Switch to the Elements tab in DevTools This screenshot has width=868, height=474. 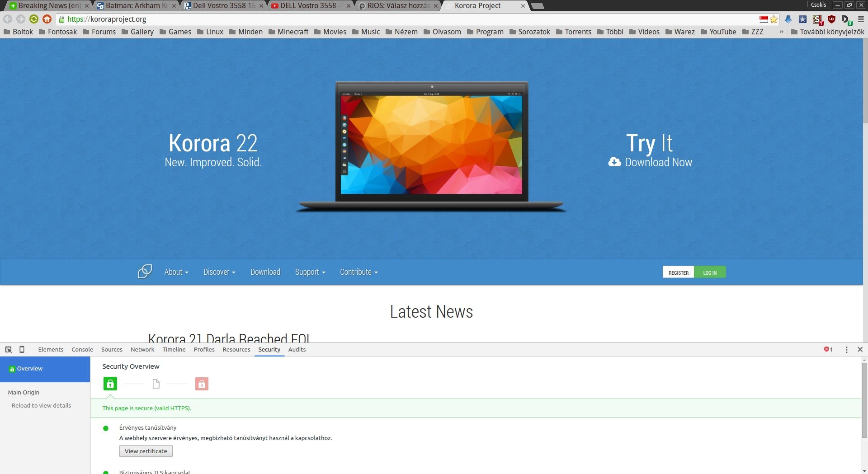tap(51, 349)
